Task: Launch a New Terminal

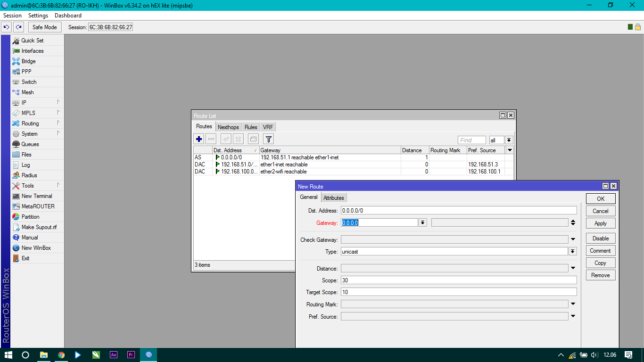Action: coord(37,196)
